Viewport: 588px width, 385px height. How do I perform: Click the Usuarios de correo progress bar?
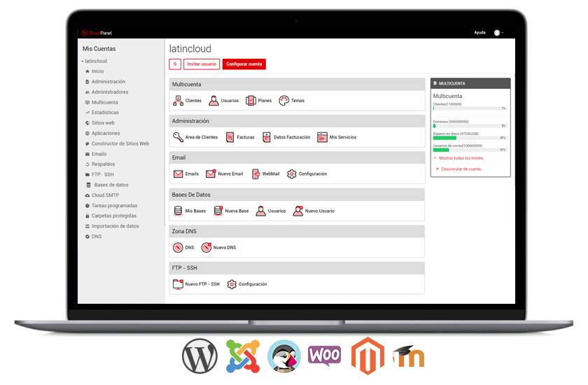[x=470, y=150]
